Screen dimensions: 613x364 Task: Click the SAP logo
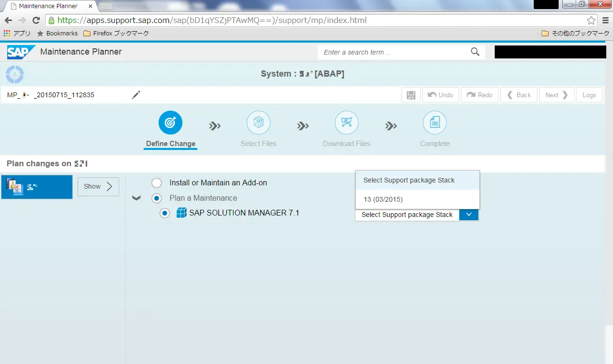[x=21, y=52]
